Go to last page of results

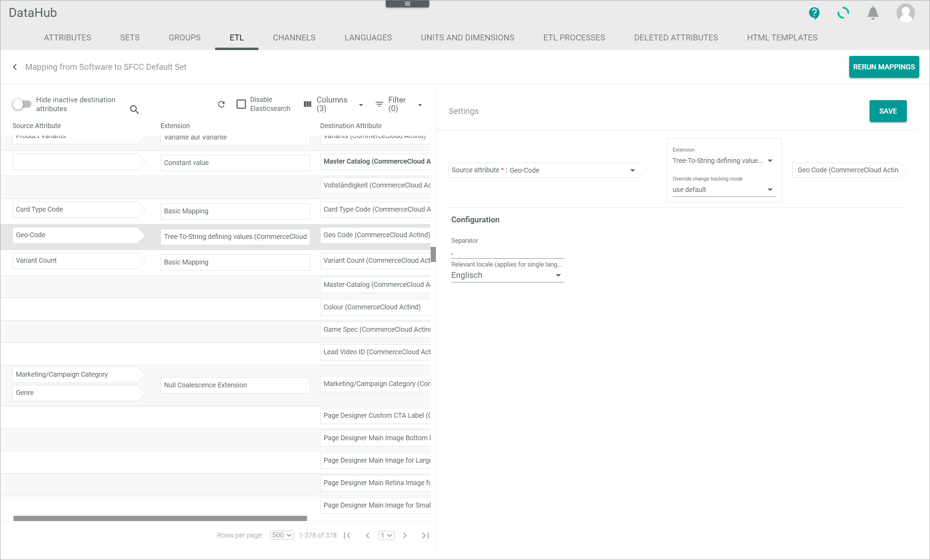(425, 535)
